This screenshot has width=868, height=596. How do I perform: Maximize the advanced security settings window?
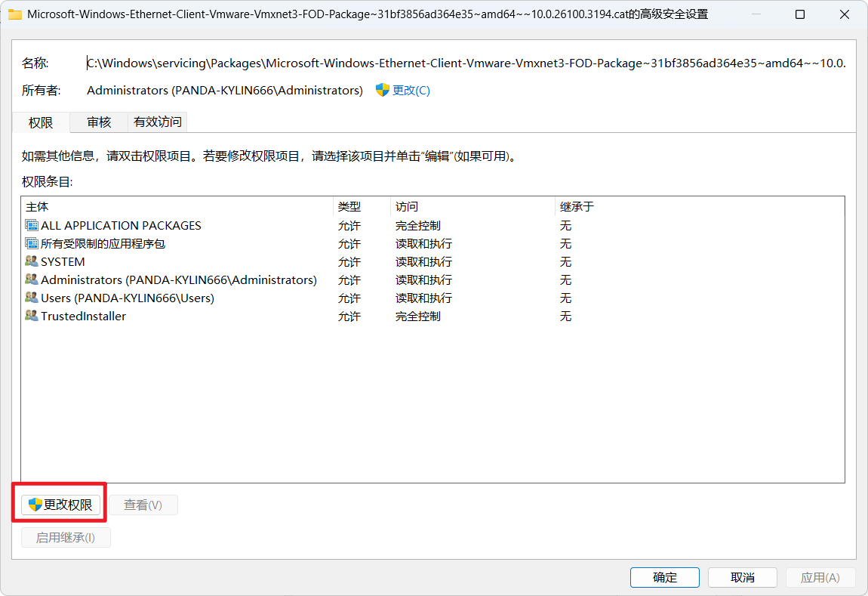tap(800, 14)
